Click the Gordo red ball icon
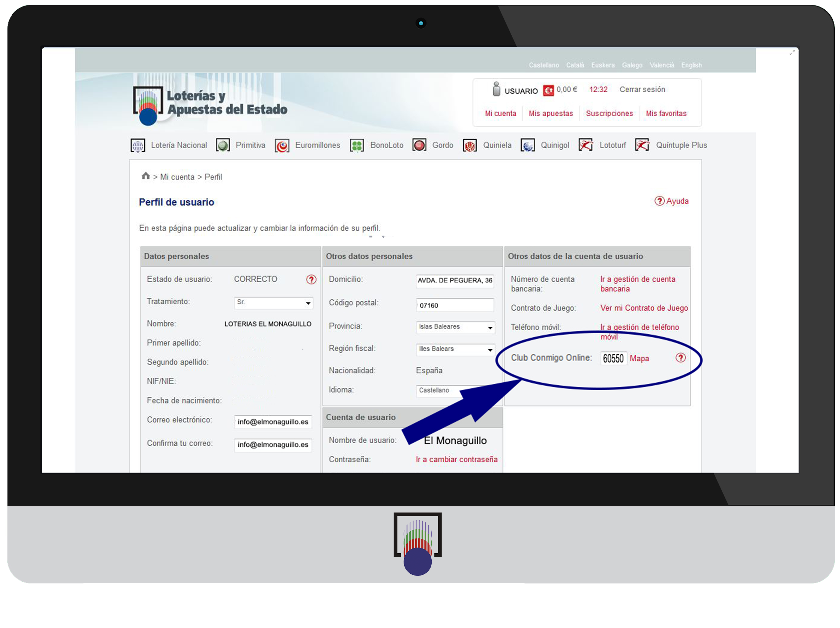Screen dimensions: 840x628 (419, 145)
